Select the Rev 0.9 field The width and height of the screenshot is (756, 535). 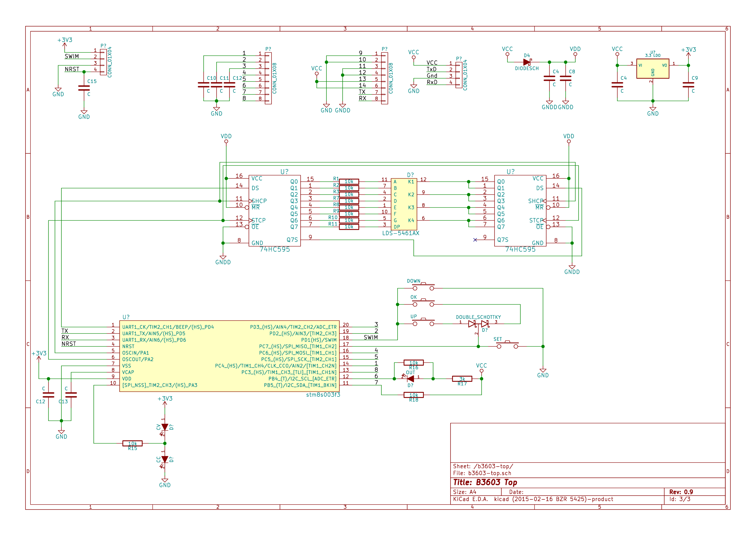point(681,492)
